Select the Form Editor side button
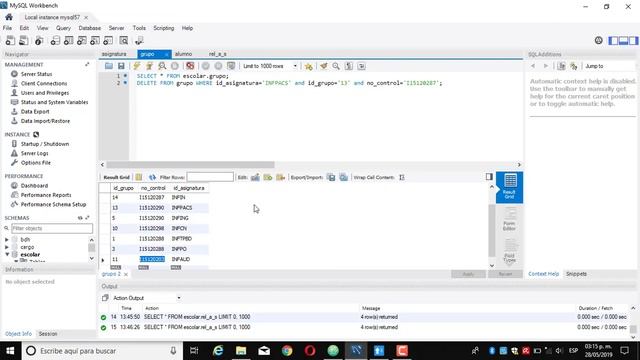This screenshot has height=360, width=640. (x=509, y=219)
